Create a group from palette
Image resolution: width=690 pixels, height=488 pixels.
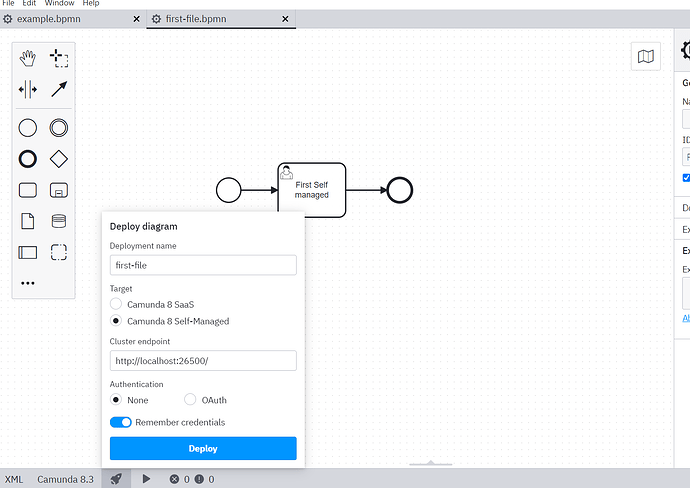click(59, 252)
